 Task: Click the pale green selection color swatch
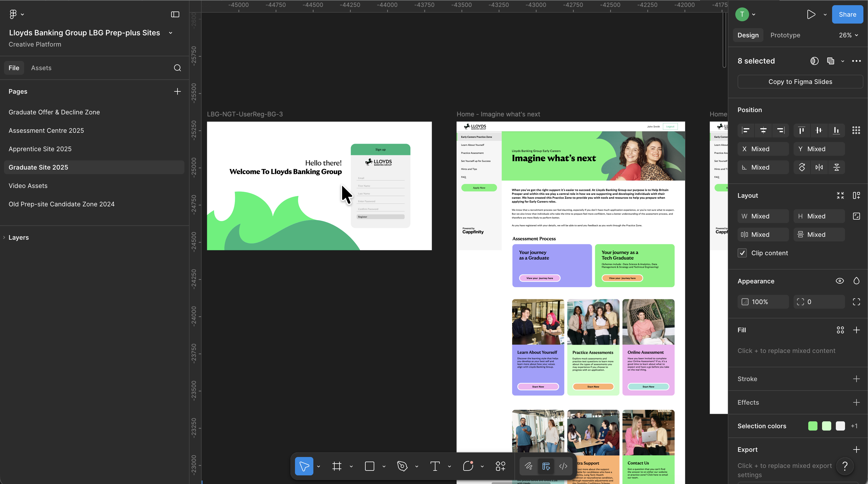827,426
